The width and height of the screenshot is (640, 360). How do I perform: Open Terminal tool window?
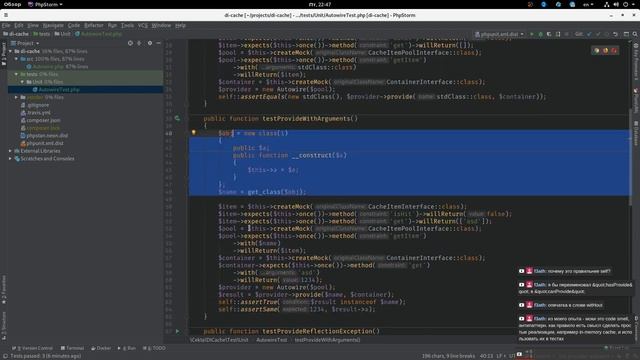click(x=72, y=348)
